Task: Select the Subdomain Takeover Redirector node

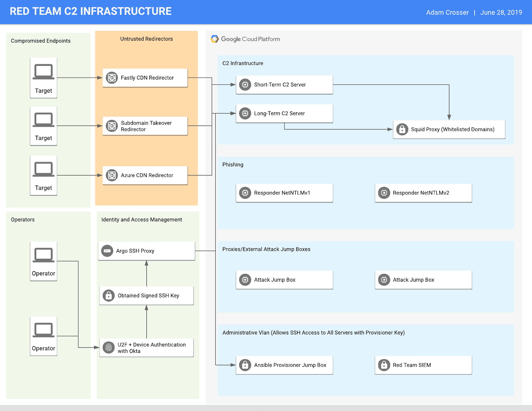Action: (x=145, y=126)
